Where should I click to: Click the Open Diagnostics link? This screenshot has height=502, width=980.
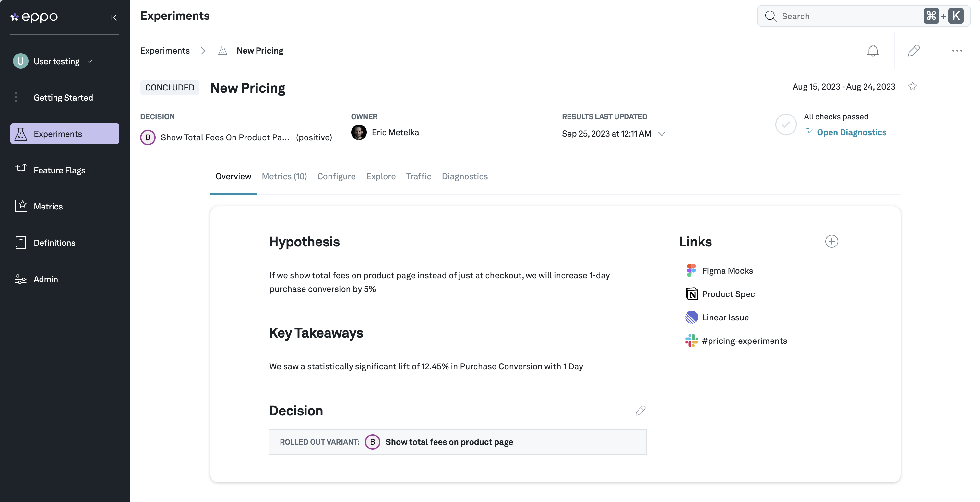click(x=851, y=132)
